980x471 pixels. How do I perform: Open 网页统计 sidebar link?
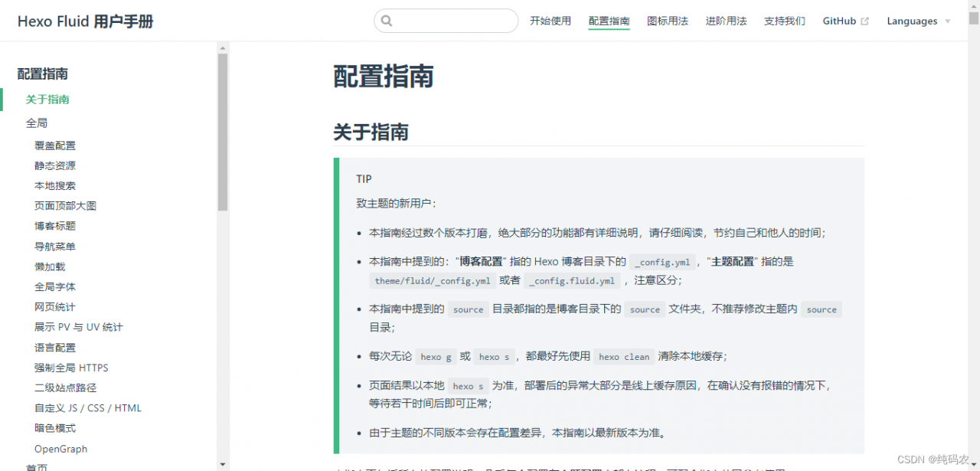55,307
